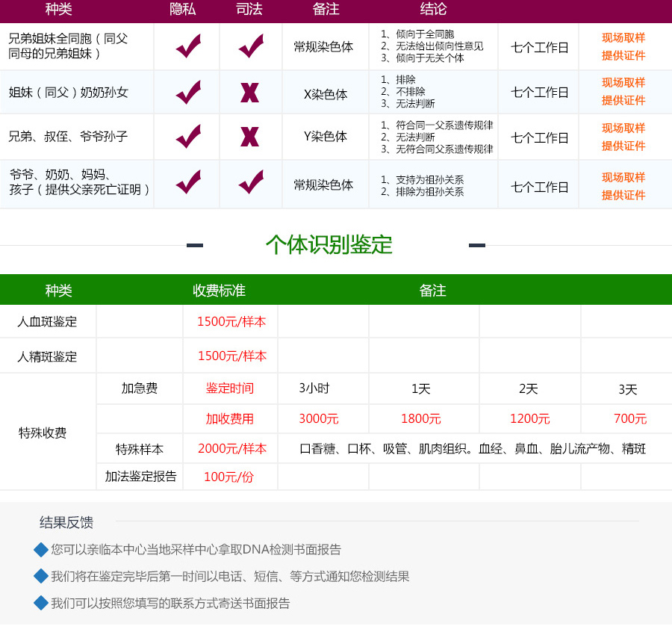Click the judicial checkmark for 爷爷、奶奶、妈妈 row

tap(251, 182)
